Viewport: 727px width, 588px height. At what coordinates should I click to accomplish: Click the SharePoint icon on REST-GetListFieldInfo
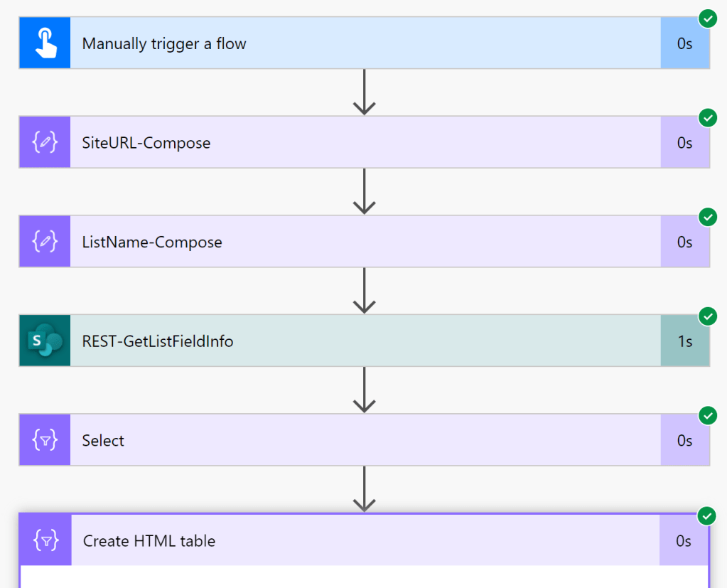pos(45,341)
